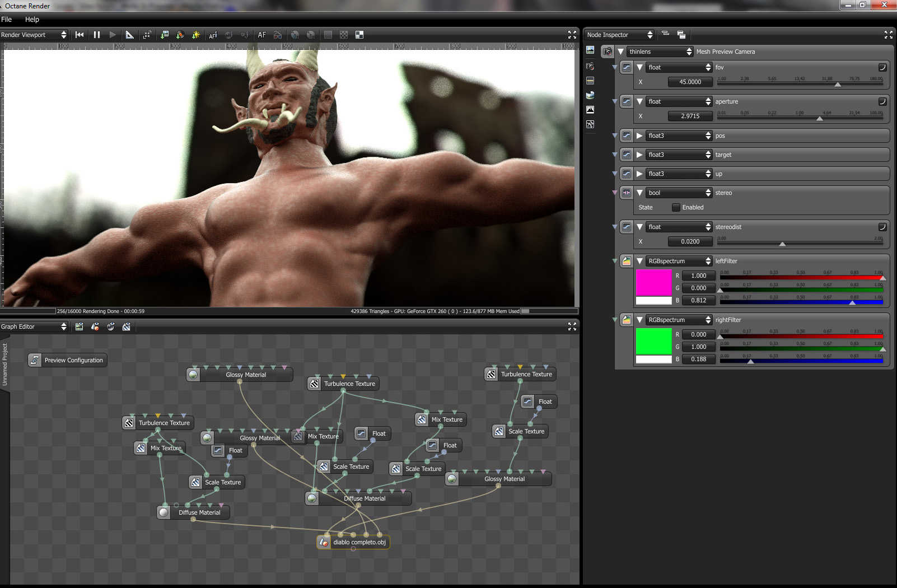897x588 pixels.
Task: Click the magenta leftFilter color swatch
Action: click(x=653, y=282)
